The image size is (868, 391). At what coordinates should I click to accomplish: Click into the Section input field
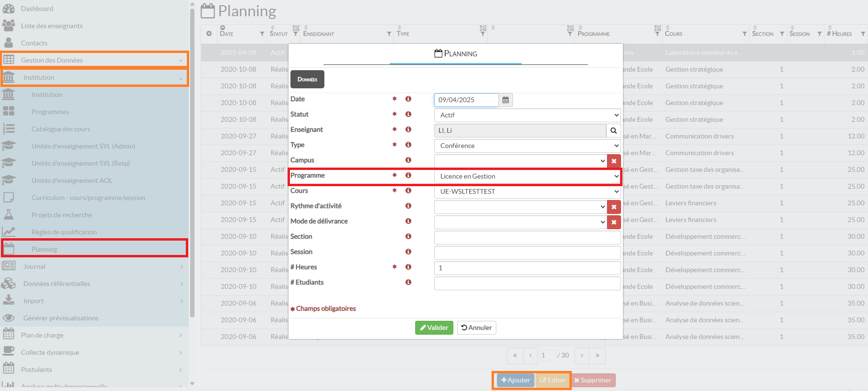(x=527, y=237)
